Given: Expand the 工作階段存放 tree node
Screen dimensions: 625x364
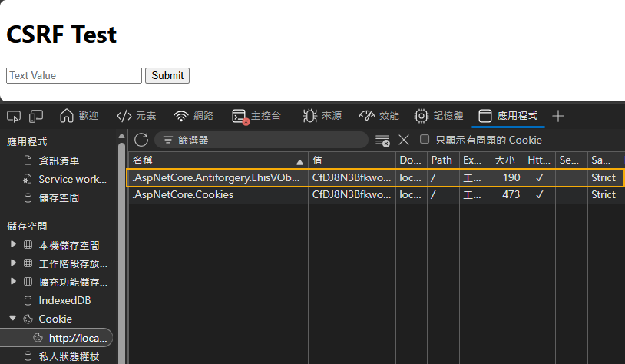Looking at the screenshot, I should (x=13, y=263).
